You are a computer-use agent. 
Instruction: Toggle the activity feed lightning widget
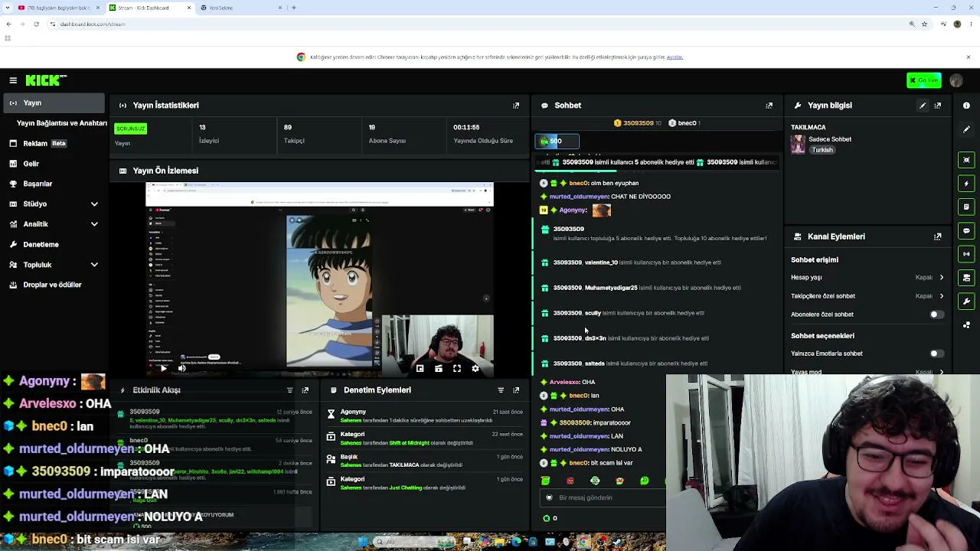[x=966, y=184]
